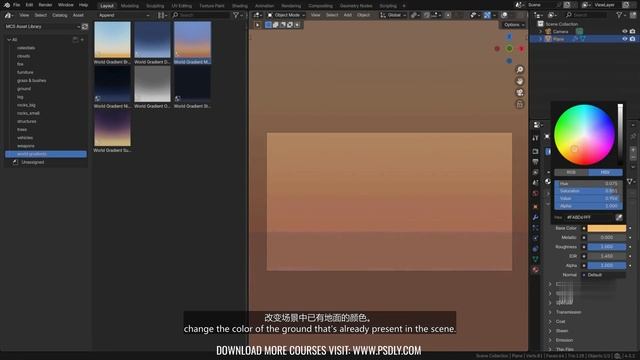
Task: Click the Saturation slider field
Action: (x=588, y=191)
